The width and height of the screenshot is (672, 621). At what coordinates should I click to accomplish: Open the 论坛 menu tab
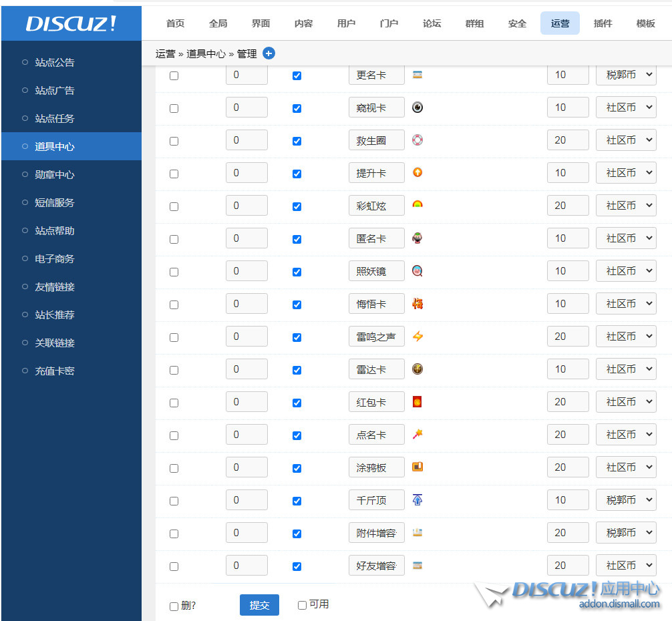tap(432, 23)
